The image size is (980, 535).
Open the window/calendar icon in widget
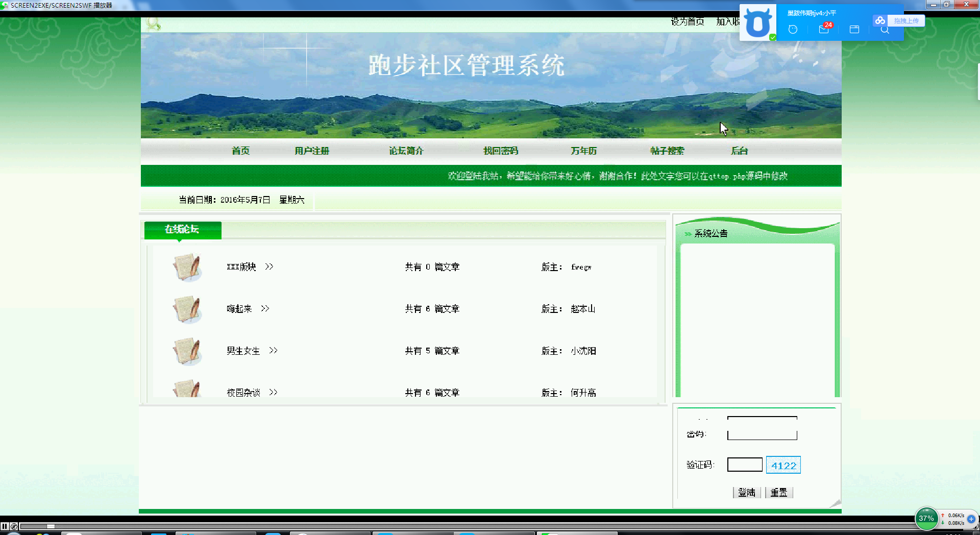coord(854,30)
